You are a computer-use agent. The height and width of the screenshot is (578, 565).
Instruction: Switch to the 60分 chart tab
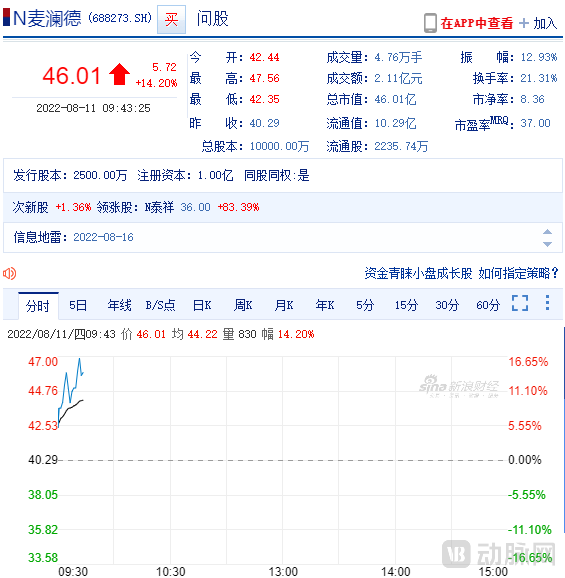(x=488, y=305)
